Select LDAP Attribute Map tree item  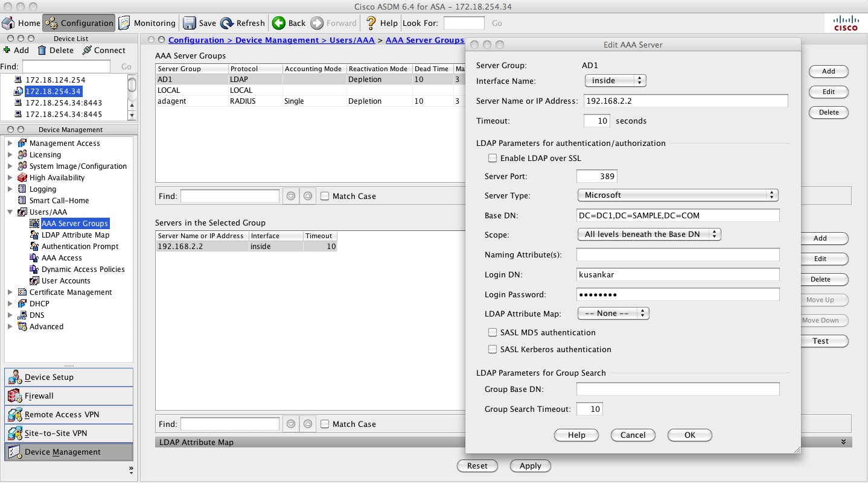75,235
